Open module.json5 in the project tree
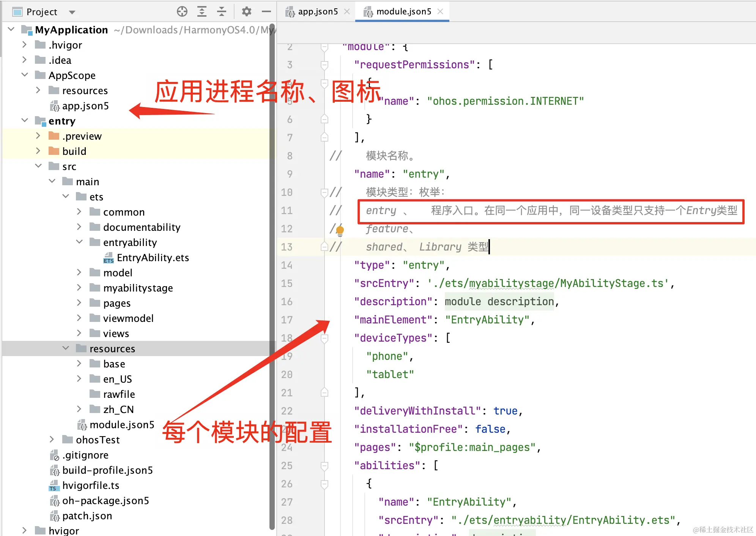Image resolution: width=756 pixels, height=536 pixels. tap(121, 425)
